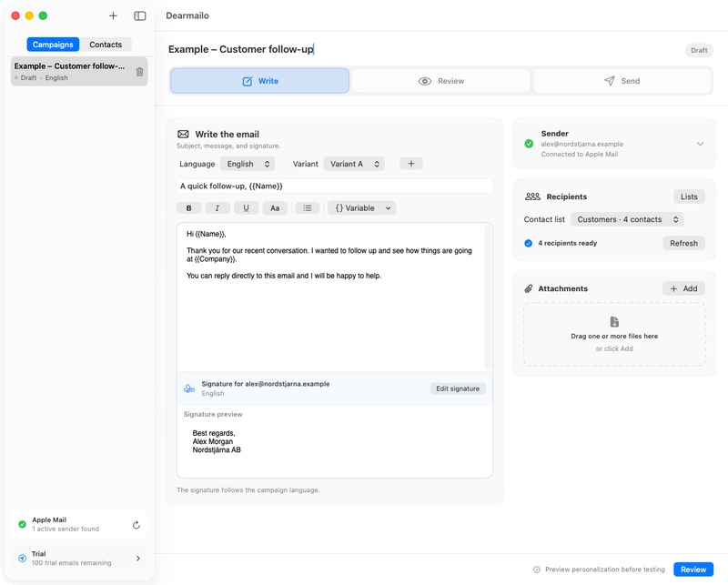Click the campaign title field
Image resolution: width=728 pixels, height=585 pixels.
tap(241, 49)
